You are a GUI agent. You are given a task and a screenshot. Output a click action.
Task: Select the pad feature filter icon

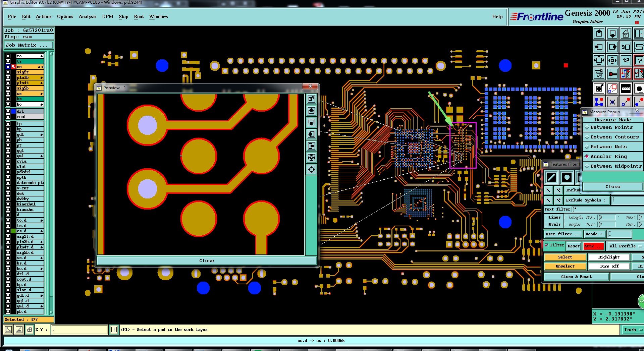[x=567, y=177]
